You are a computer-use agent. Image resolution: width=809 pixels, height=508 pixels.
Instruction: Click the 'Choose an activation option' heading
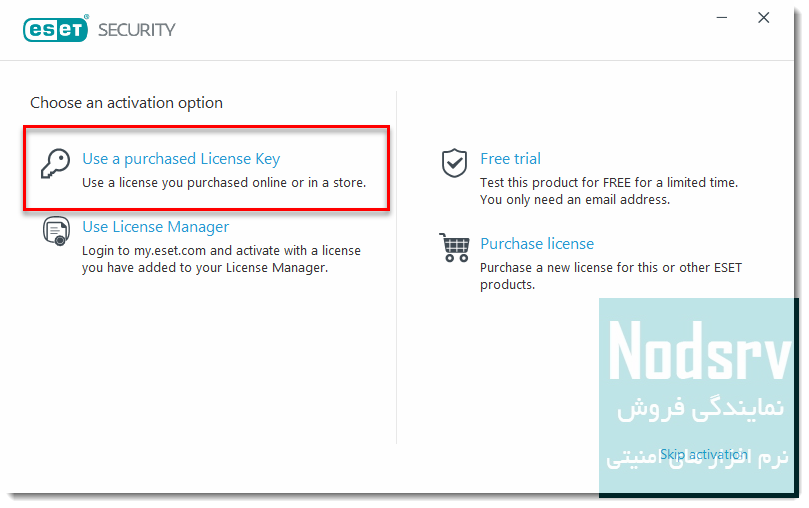coord(126,103)
